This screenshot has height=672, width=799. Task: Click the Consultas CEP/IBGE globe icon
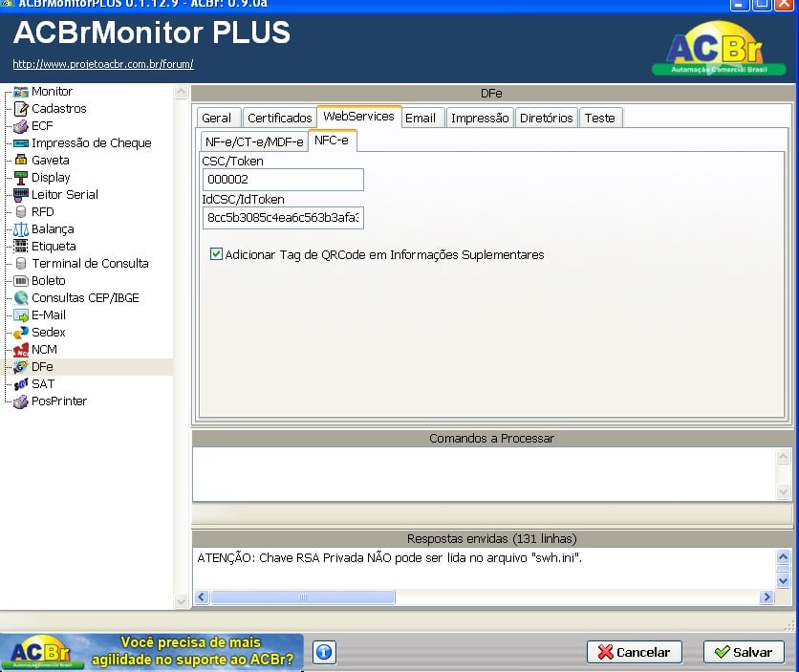[x=21, y=298]
